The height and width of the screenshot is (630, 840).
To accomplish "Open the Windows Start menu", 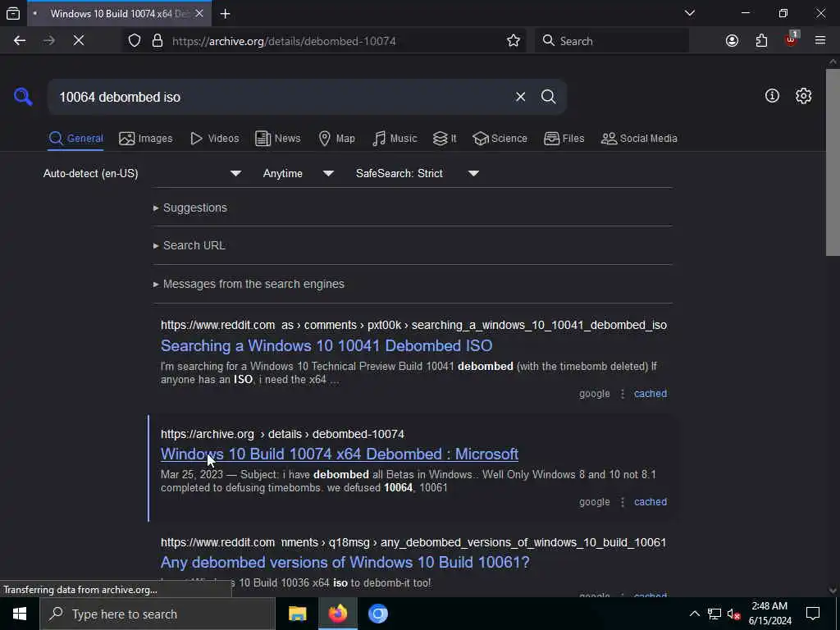I will coord(20,614).
